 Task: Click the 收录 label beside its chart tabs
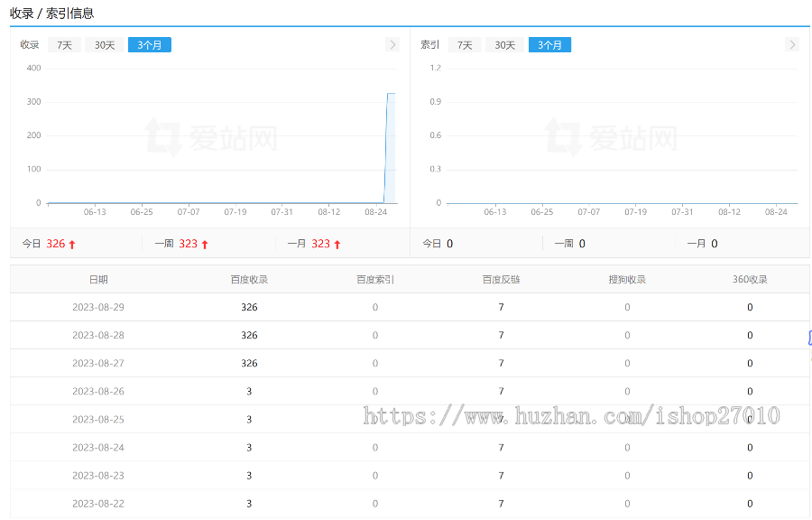tap(30, 45)
